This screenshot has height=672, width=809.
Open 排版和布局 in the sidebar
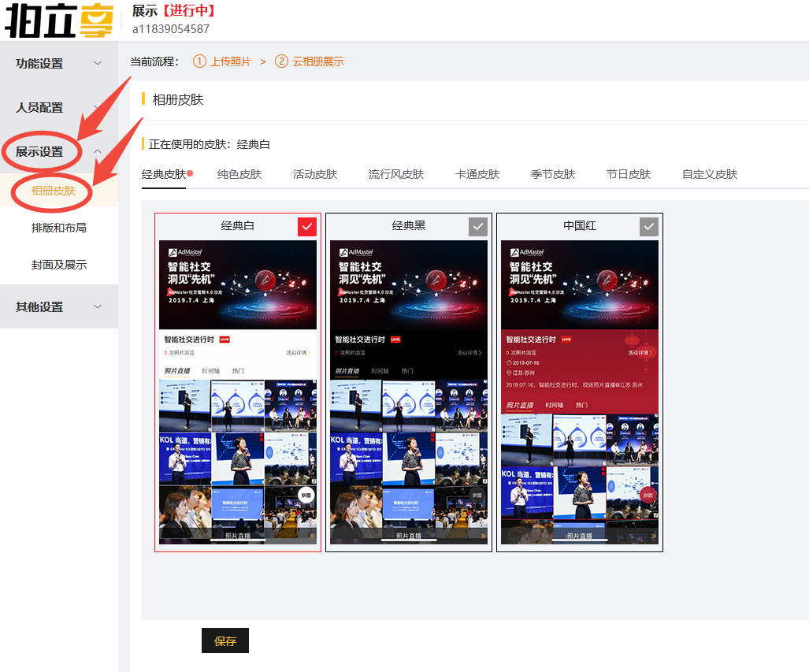59,228
